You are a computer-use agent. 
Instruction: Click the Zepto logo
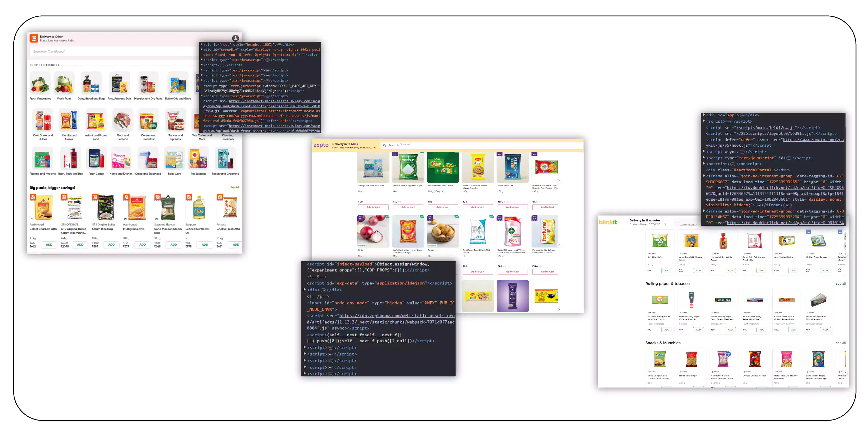point(321,145)
